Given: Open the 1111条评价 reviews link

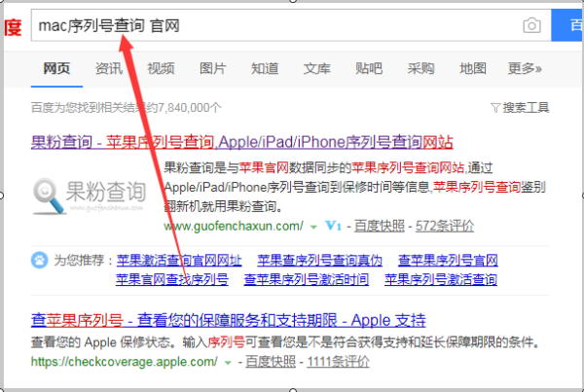Looking at the screenshot, I should pyautogui.click(x=338, y=362).
